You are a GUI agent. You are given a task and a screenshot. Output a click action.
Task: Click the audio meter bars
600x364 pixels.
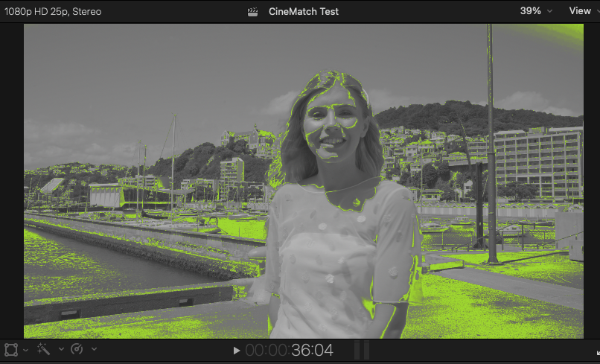[x=361, y=350]
